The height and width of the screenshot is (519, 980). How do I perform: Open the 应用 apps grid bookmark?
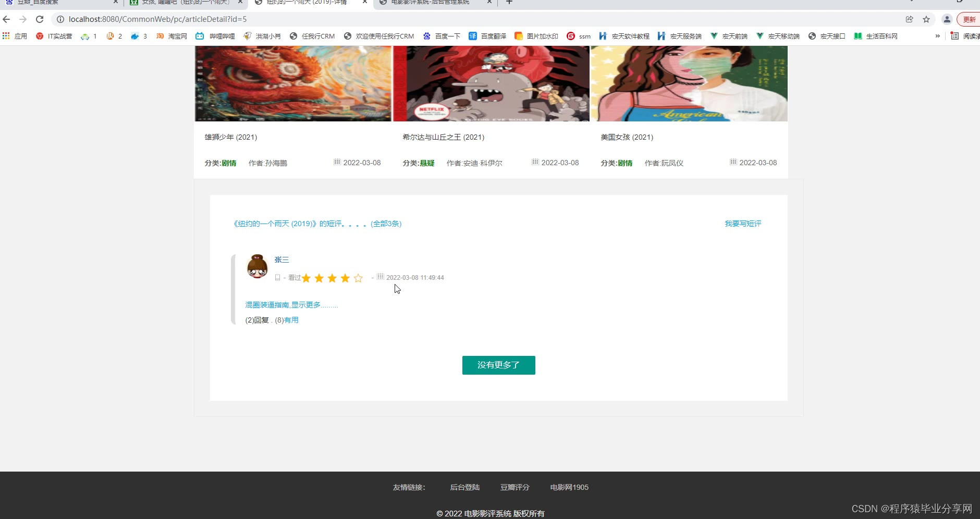(15, 36)
